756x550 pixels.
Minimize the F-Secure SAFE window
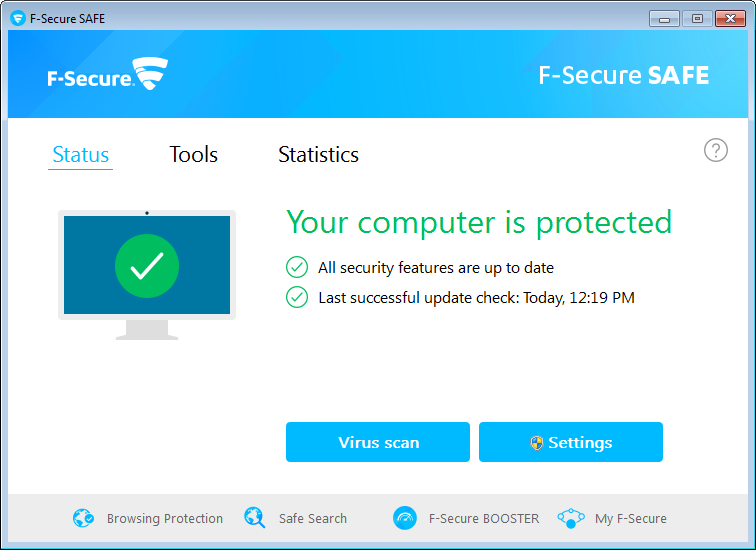[x=663, y=18]
